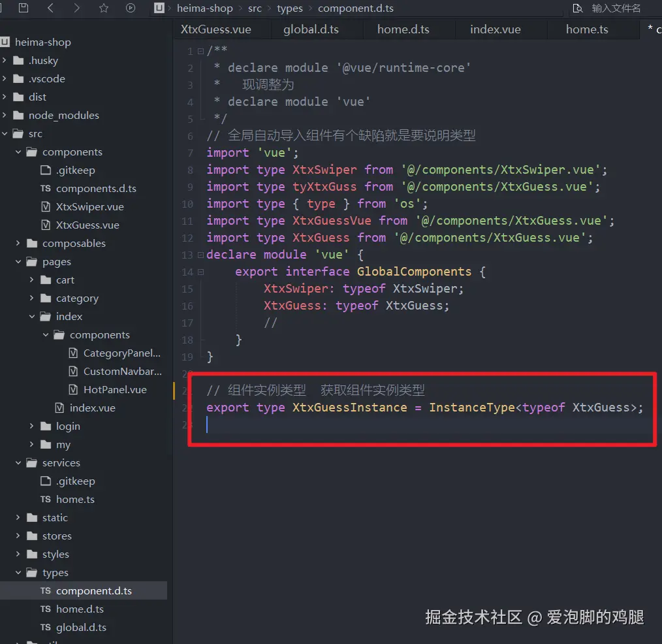The height and width of the screenshot is (644, 662).
Task: Expand the static folder
Action: click(18, 517)
